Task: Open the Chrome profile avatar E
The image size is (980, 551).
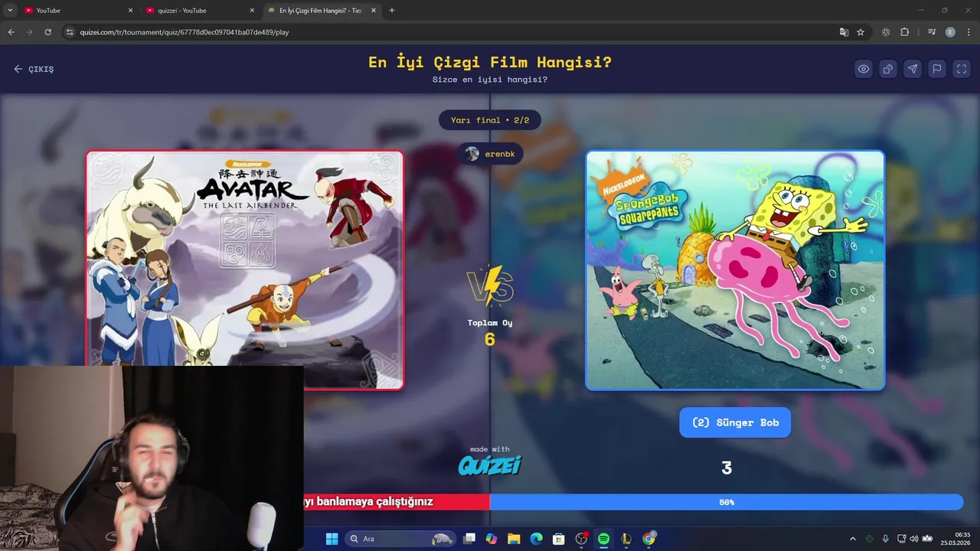Action: 950,32
